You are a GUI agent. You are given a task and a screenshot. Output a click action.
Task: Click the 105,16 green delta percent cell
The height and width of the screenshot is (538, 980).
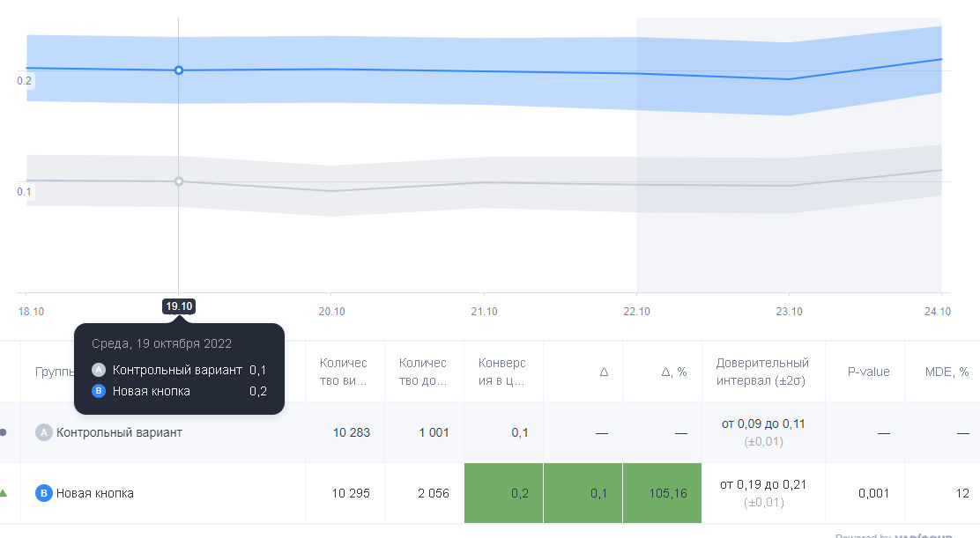pyautogui.click(x=662, y=493)
